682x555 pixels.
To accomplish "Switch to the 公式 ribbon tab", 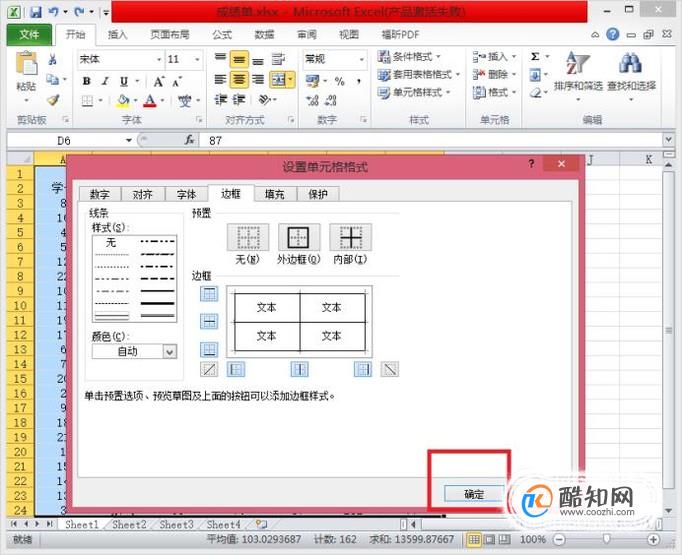I will coord(222,34).
